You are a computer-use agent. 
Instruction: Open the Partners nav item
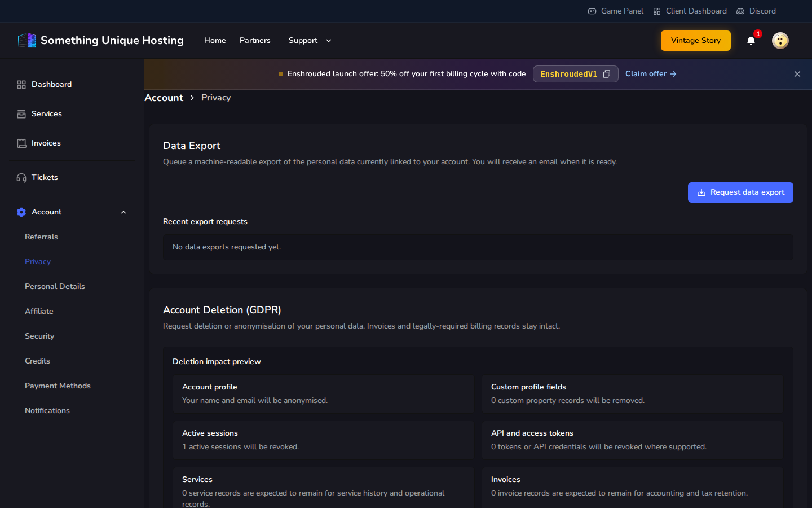click(255, 41)
